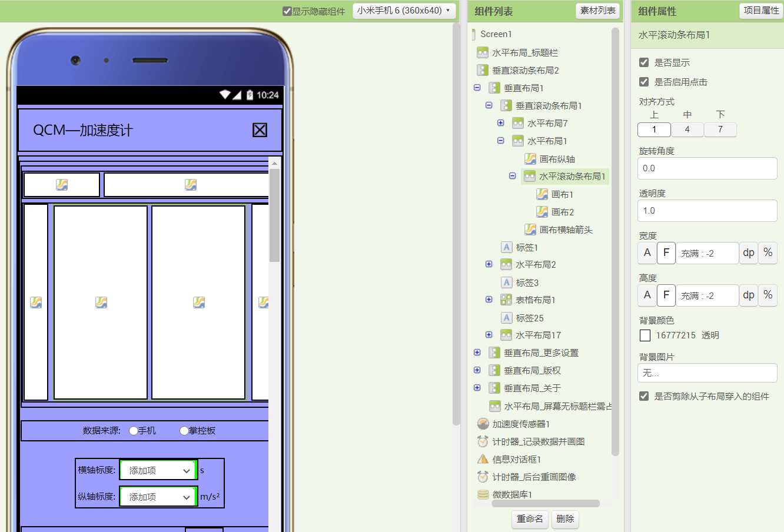Expand the 水平布局7 tree node
The image size is (784, 532).
coord(500,123)
